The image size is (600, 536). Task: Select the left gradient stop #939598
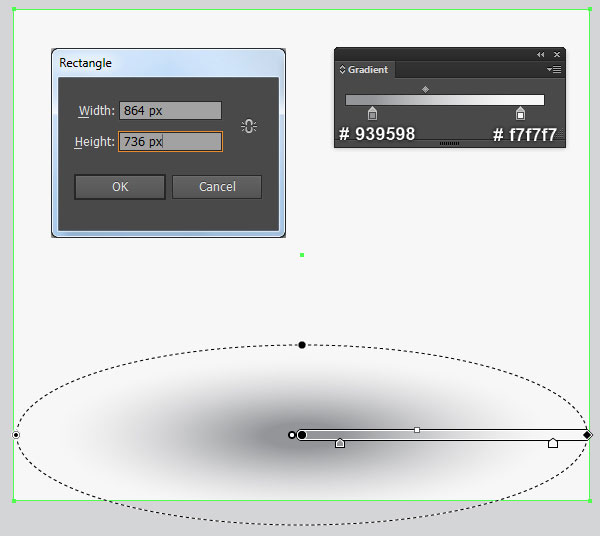point(372,114)
